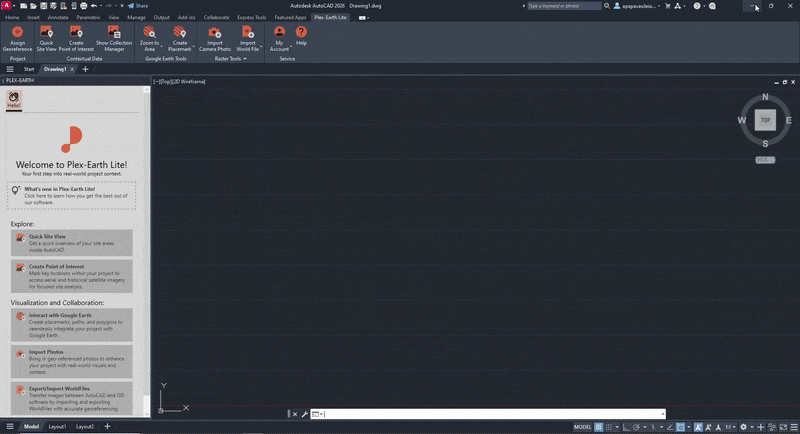
Task: Click the AutoCAD application menu logo
Action: [x=6, y=6]
